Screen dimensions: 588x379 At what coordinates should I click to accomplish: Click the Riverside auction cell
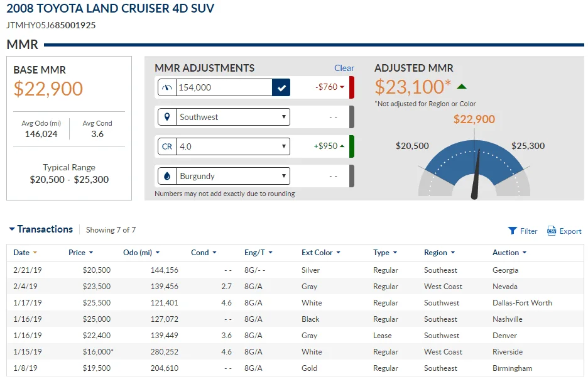point(508,351)
